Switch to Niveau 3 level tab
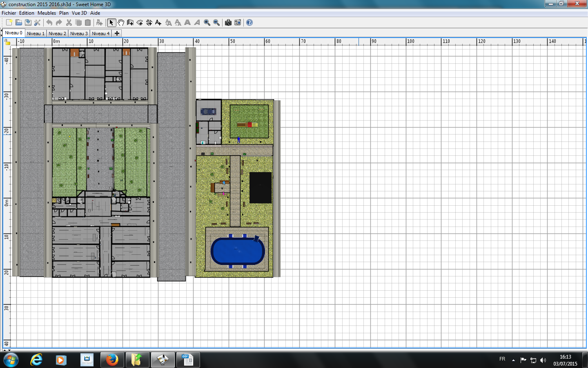 click(x=79, y=34)
